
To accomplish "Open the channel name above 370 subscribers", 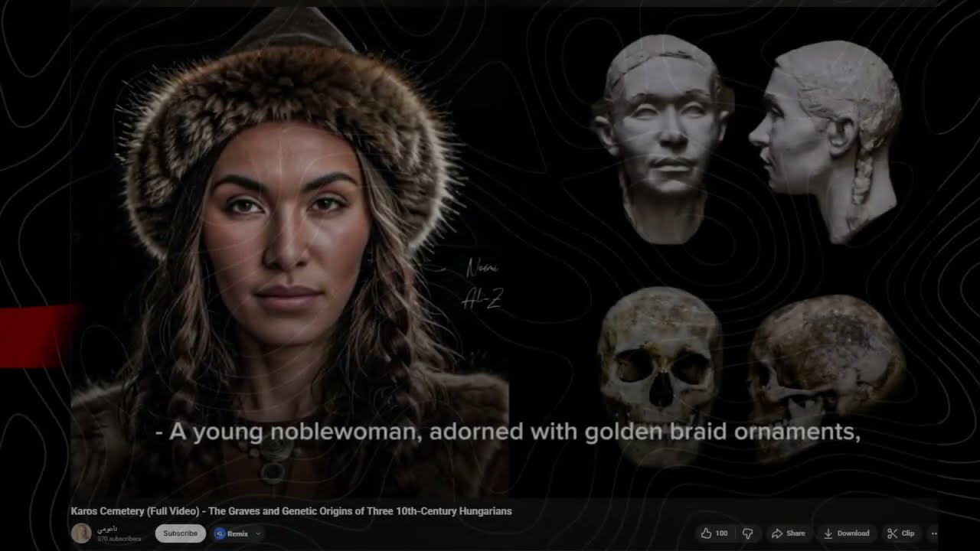I will [x=107, y=529].
